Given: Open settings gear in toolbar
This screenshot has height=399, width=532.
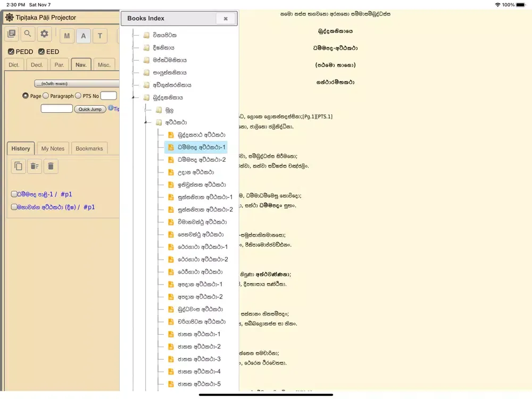Looking at the screenshot, I should pyautogui.click(x=45, y=34).
